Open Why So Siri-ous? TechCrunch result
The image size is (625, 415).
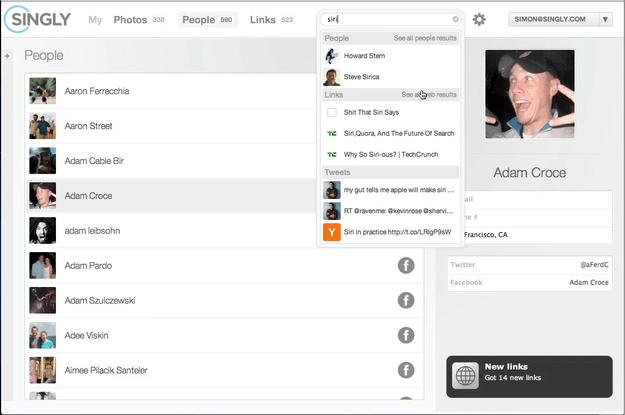(390, 154)
